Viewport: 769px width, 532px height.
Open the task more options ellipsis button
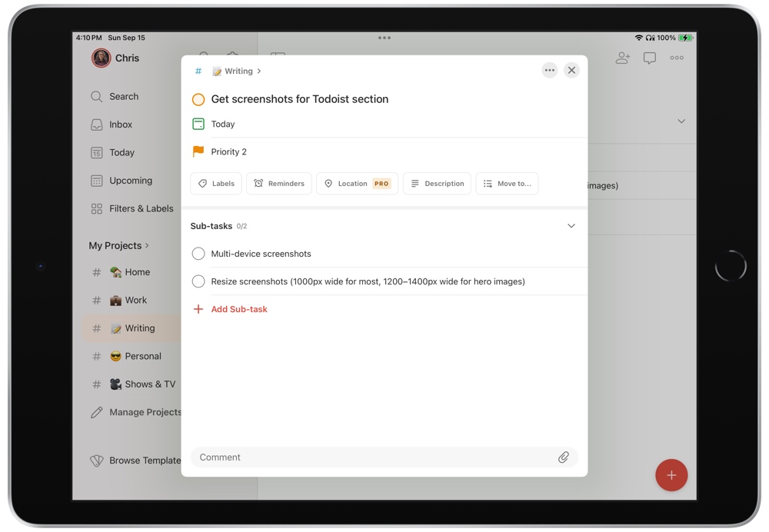549,70
